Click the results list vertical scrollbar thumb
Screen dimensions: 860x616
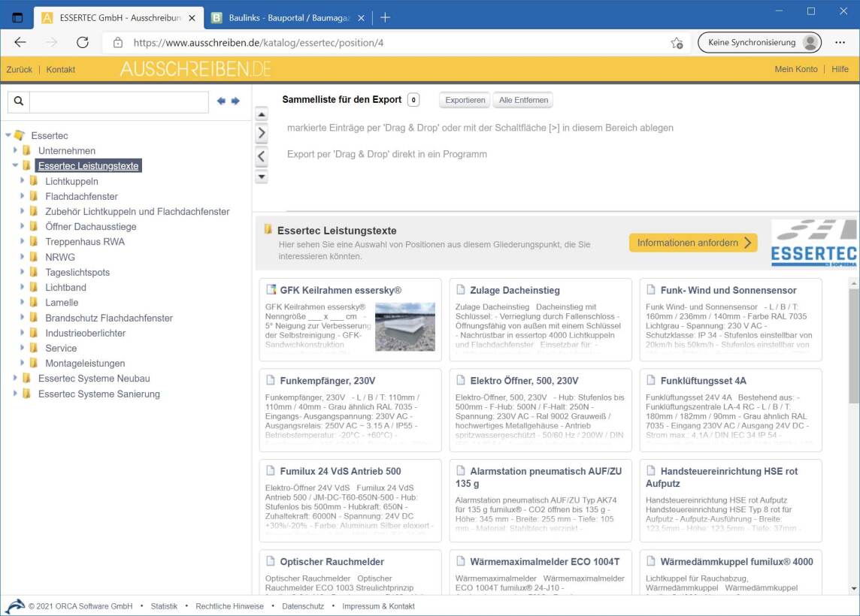pyautogui.click(x=853, y=346)
